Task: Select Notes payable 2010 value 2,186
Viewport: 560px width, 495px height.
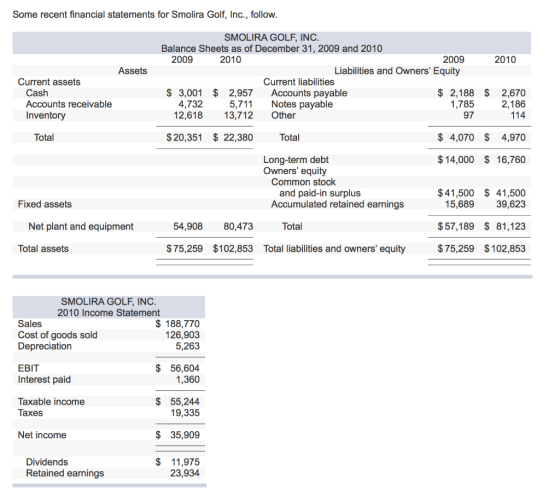Action: [x=514, y=104]
